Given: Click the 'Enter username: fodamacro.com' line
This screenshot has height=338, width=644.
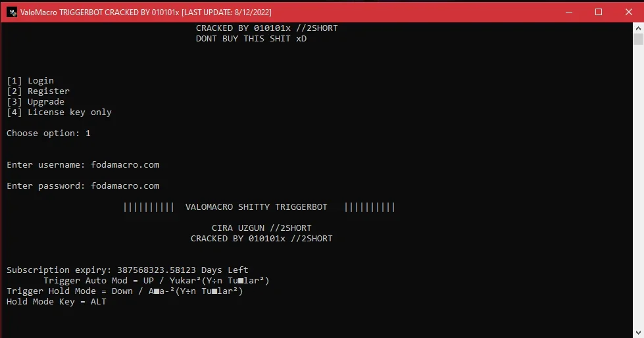Looking at the screenshot, I should tap(83, 164).
